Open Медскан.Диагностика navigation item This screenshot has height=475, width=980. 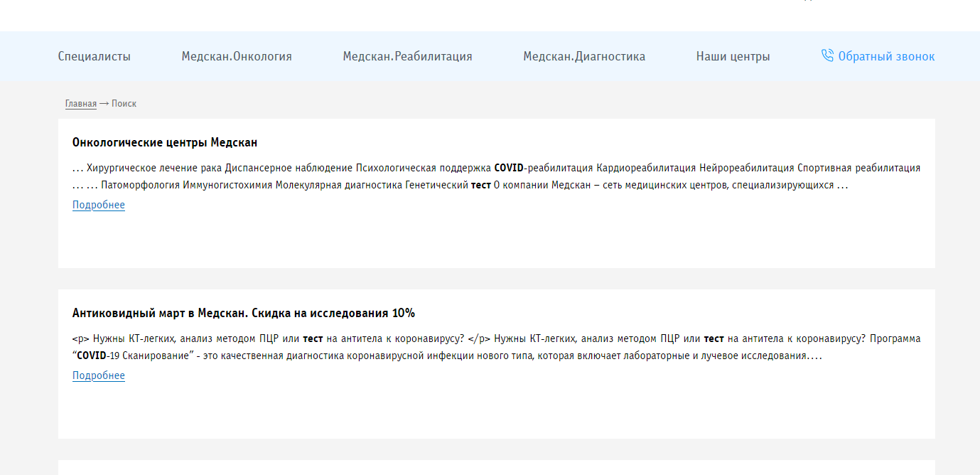583,56
